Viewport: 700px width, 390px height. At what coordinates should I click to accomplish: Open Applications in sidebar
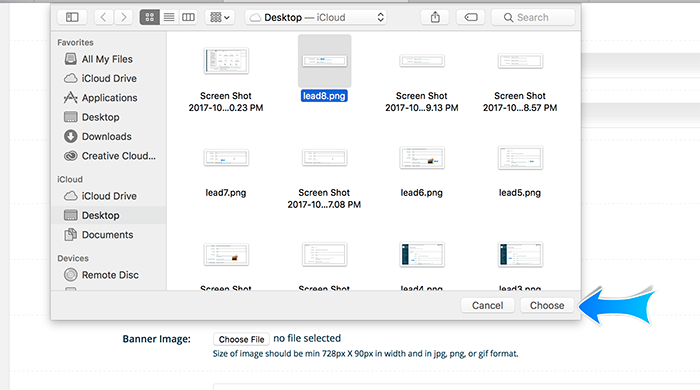108,98
